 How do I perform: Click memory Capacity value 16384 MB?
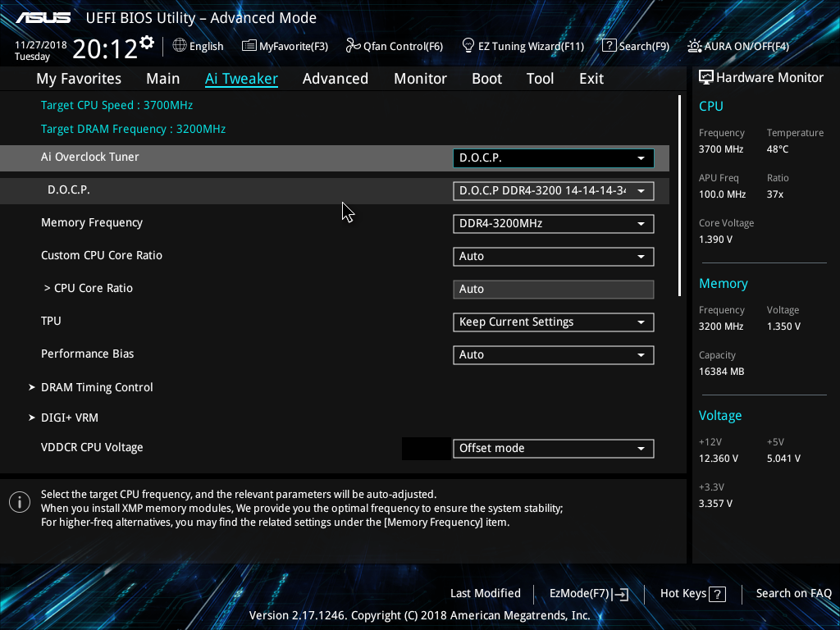point(721,372)
